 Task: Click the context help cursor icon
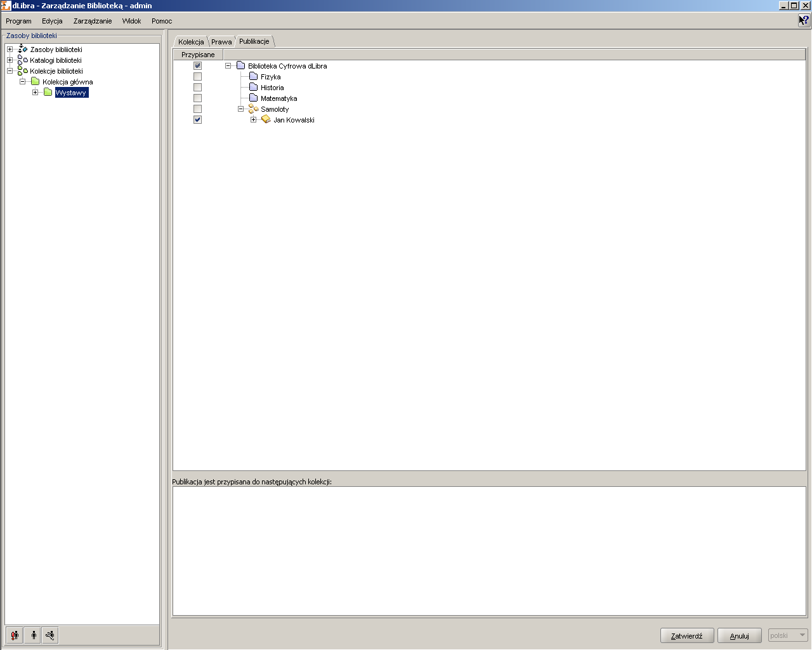pyautogui.click(x=804, y=21)
